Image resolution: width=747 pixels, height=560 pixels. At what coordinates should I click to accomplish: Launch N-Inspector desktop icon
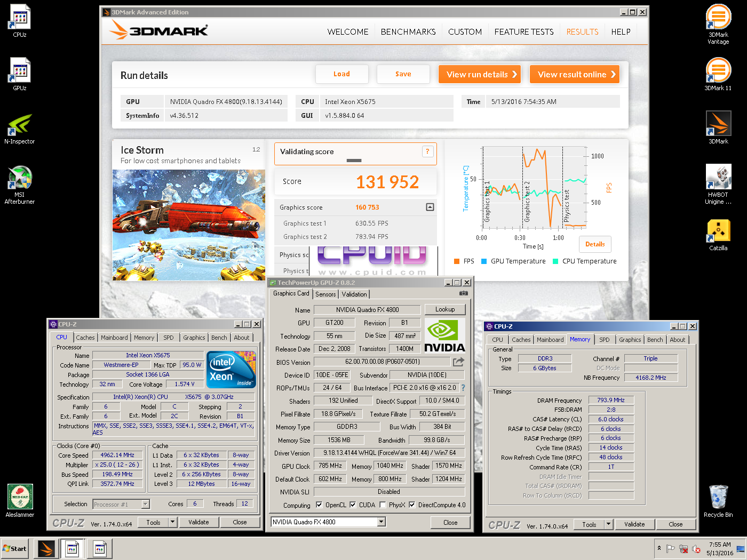[x=20, y=128]
